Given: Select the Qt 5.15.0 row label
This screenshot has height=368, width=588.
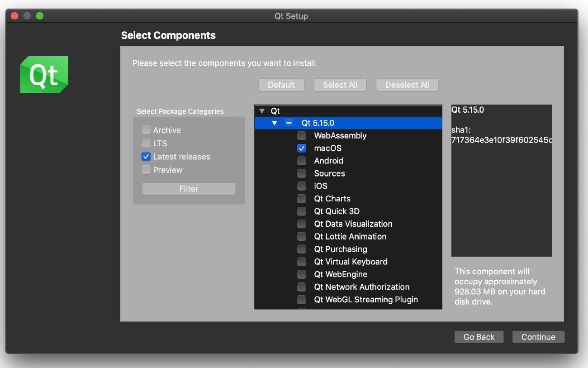Looking at the screenshot, I should pos(318,123).
